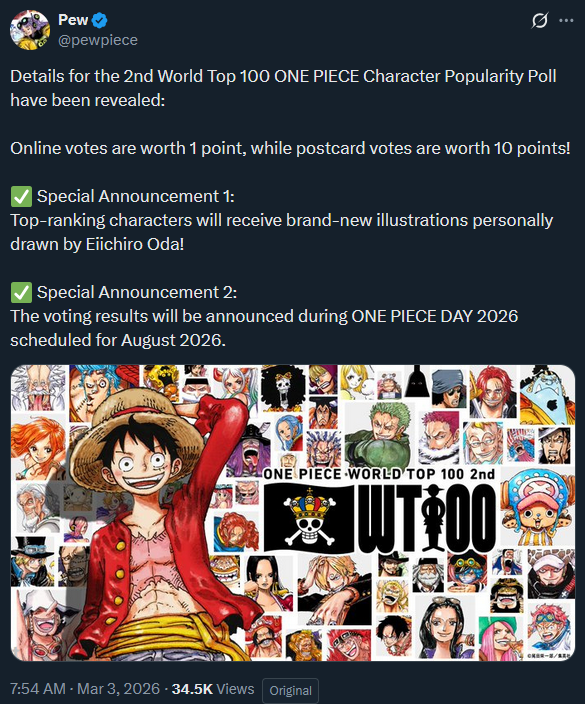Image resolution: width=585 pixels, height=704 pixels.
Task: Click Jinbe's blue portrait in image corner
Action: coord(547,395)
